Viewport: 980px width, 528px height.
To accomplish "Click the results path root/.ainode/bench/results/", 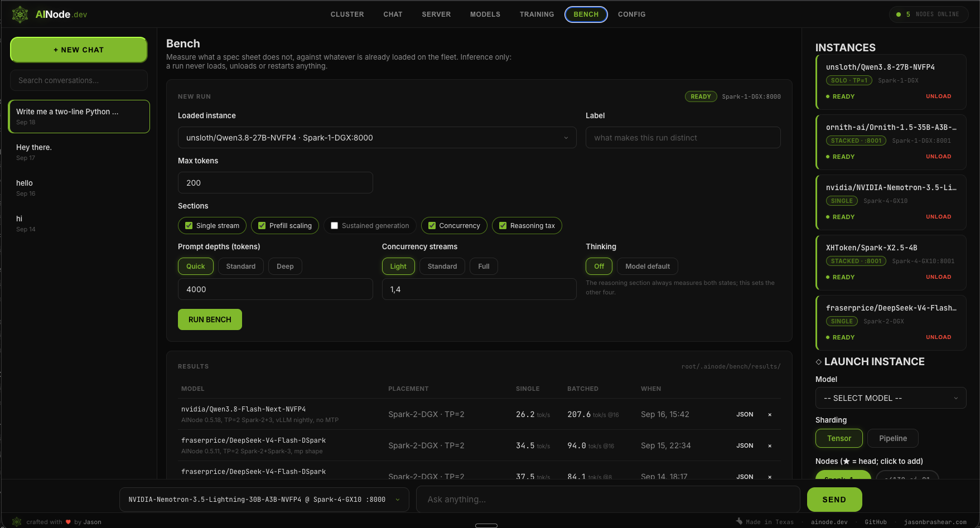I will [731, 366].
